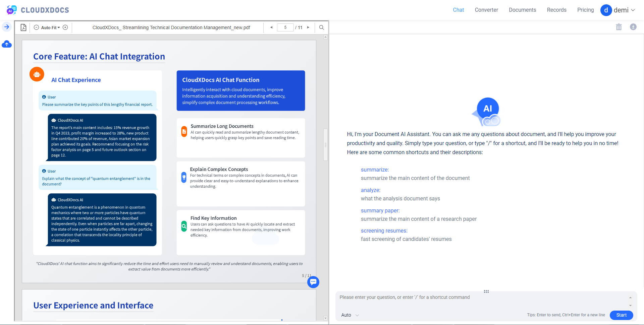Image resolution: width=644 pixels, height=325 pixels.
Task: Click the orange robot icon in PDF page
Action: pos(37,74)
